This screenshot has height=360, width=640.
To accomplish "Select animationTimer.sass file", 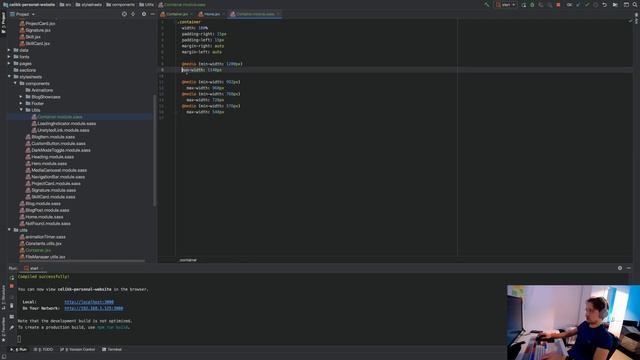I will [x=42, y=237].
